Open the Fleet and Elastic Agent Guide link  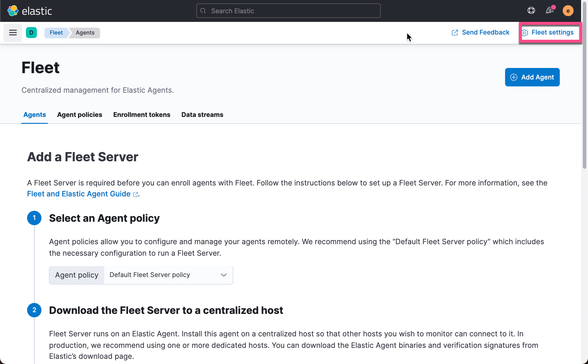point(79,194)
